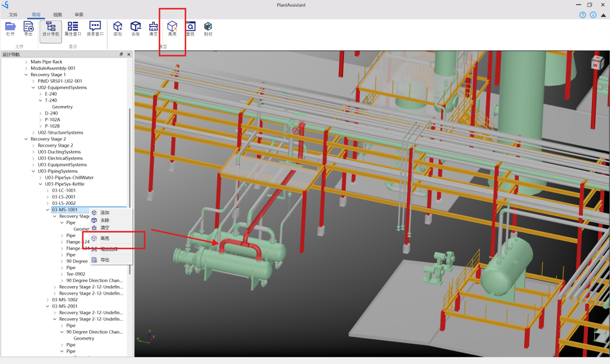Switch to the 视图 ribbon tab

pyautogui.click(x=58, y=15)
